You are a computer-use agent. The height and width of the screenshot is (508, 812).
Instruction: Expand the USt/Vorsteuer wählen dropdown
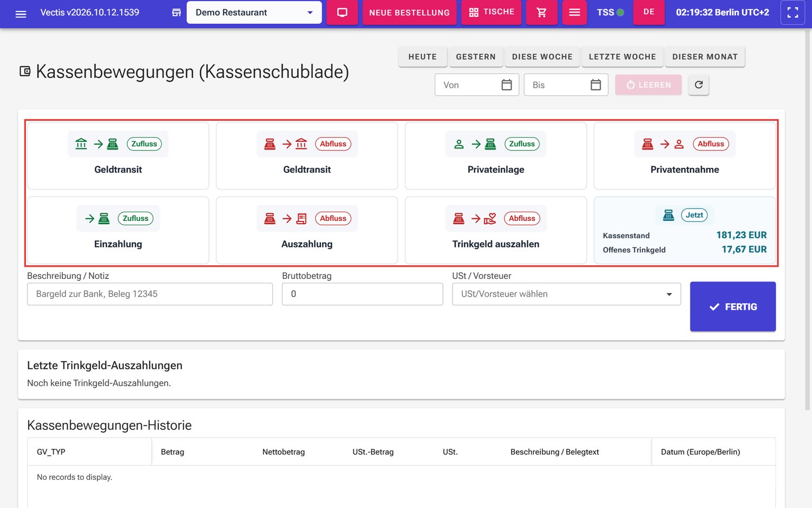click(x=566, y=294)
